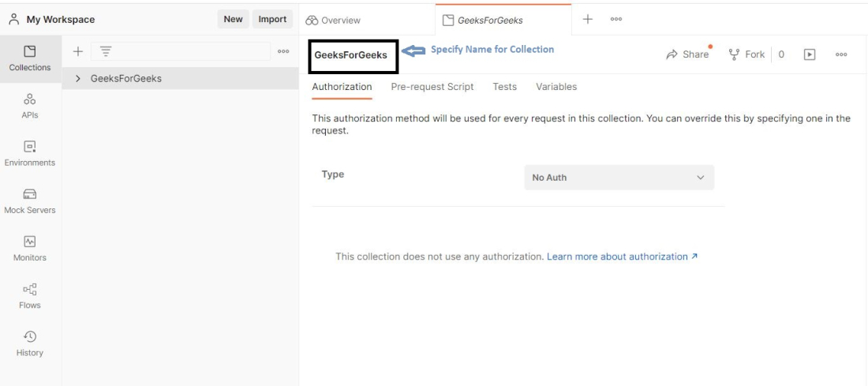This screenshot has height=386, width=868.
Task: Open the Environments sidebar section
Action: [30, 154]
